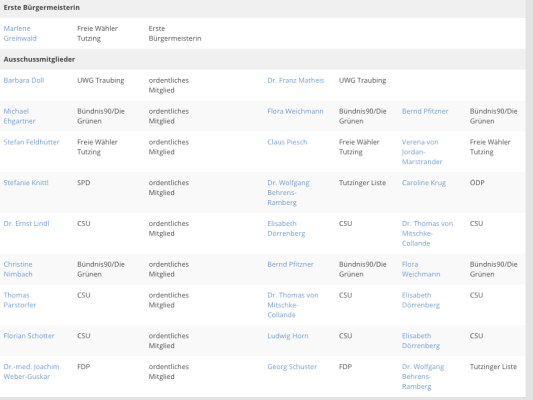Select Stefanie Knittl link
Screen dimensions: 533x400
[x=26, y=183]
